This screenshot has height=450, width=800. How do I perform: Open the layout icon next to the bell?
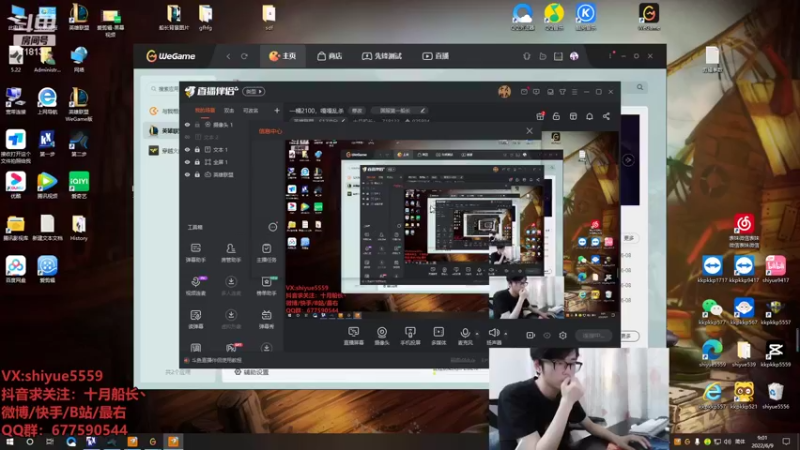[x=573, y=116]
